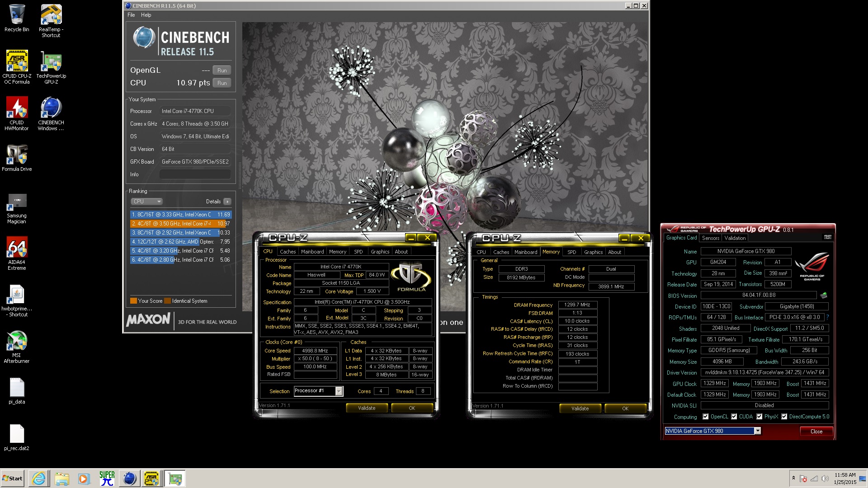Image resolution: width=868 pixels, height=488 pixels.
Task: Expand the CPU ranking dropdown in Cinebench
Action: (146, 202)
